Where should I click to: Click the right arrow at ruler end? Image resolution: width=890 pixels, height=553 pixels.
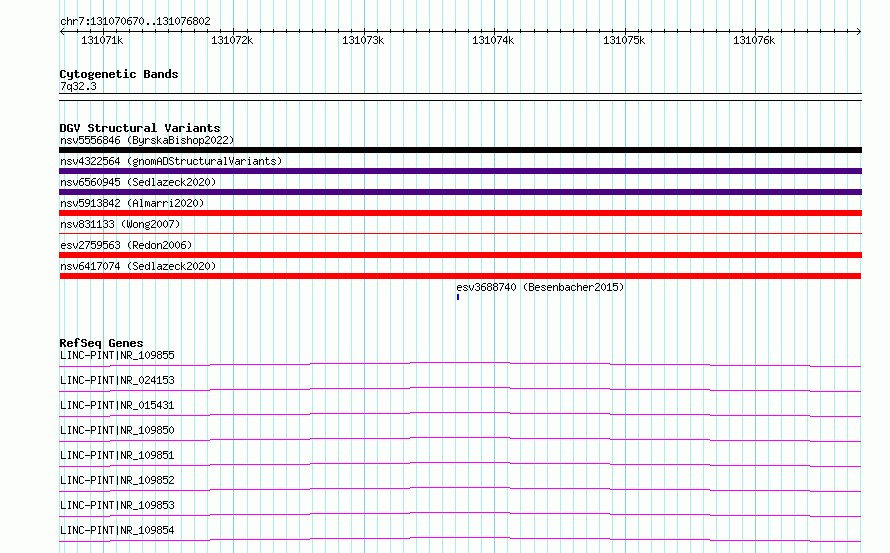[859, 31]
